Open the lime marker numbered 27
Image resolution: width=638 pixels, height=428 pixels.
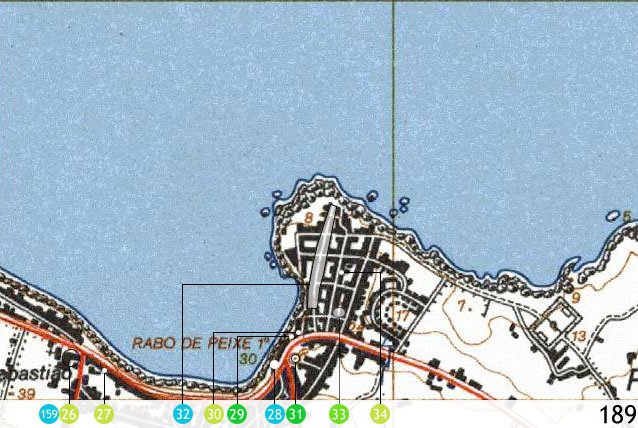tap(104, 414)
